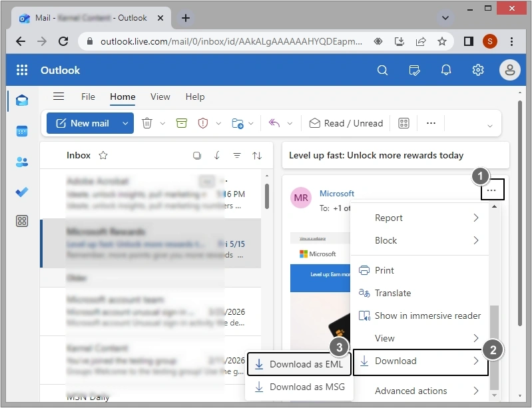This screenshot has height=408, width=532.
Task: Select Download as MSG
Action: [300, 387]
